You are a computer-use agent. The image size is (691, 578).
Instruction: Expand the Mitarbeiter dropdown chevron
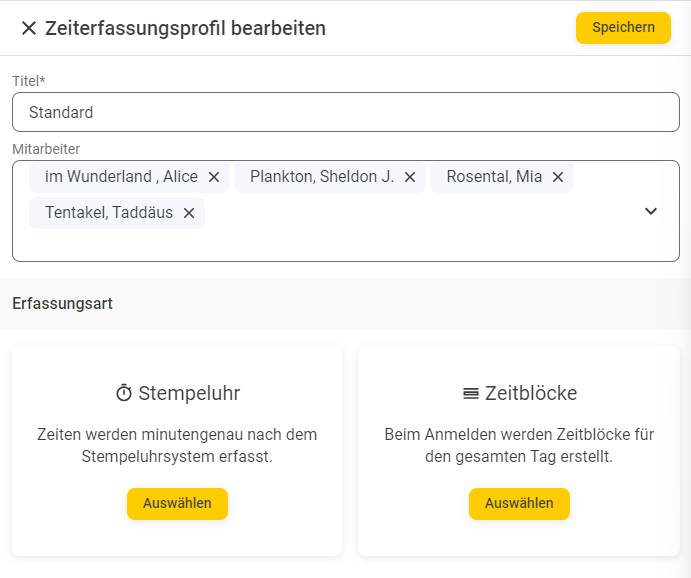651,211
